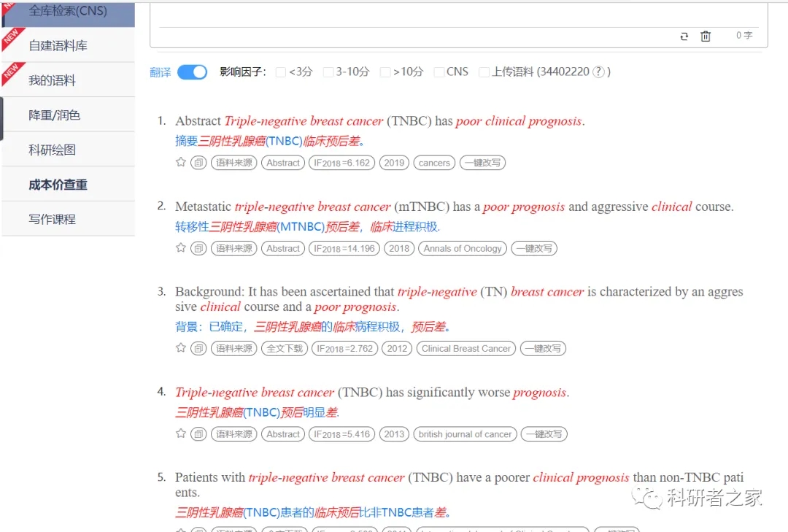Viewport: 788px width, 532px height.
Task: Check the >10分 impact factor filter
Action: click(385, 72)
